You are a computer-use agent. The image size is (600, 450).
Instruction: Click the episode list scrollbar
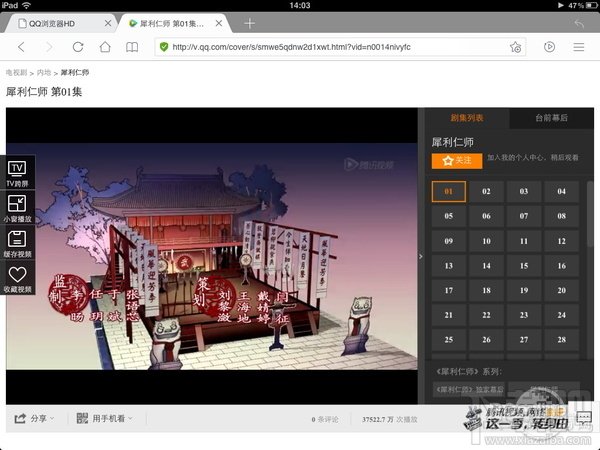tap(590, 214)
